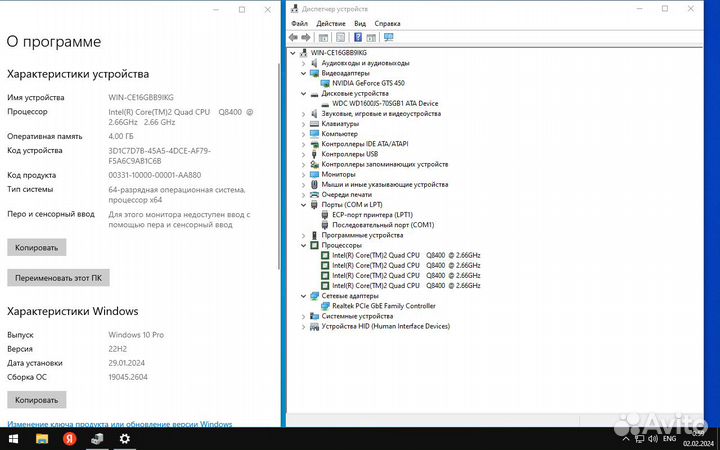Screen dimensions: 720x450
Task: Click the ENG language indicator in tray
Action: [x=669, y=439]
